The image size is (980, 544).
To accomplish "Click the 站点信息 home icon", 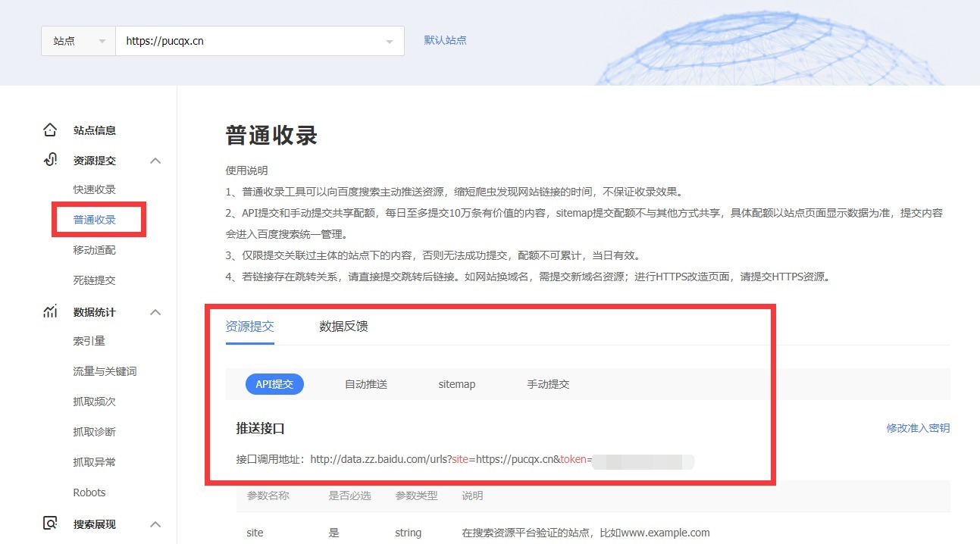I will (x=49, y=130).
